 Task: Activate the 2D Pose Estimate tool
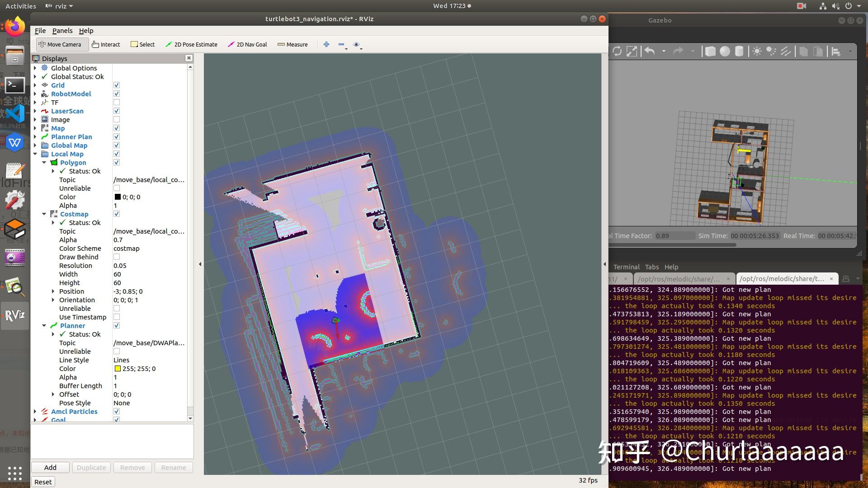pos(191,44)
